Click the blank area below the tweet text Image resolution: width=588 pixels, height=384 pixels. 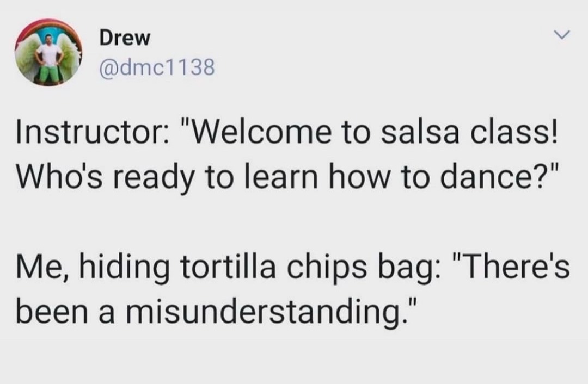click(294, 359)
